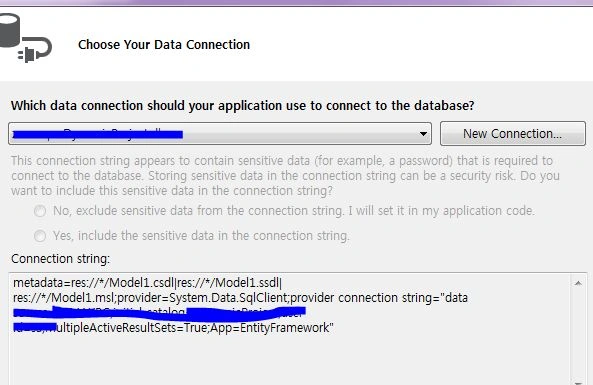Viewport: 593px width, 385px height.
Task: Click the "Which data connection" question text
Action: (x=242, y=106)
